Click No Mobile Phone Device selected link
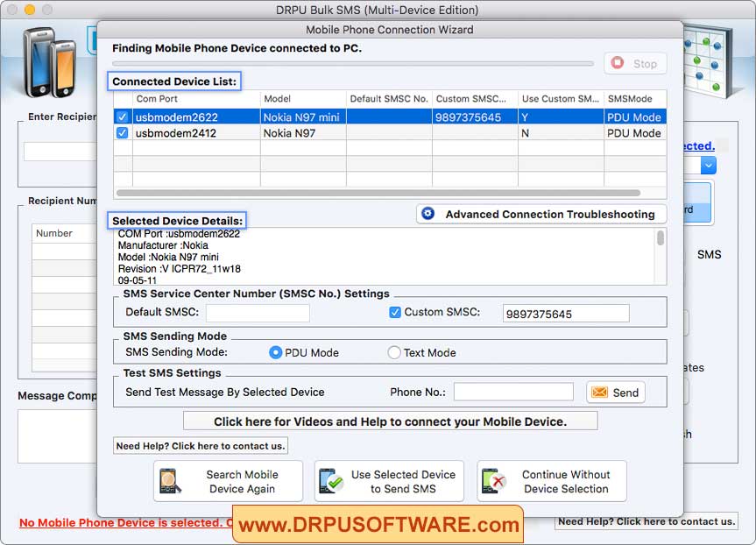 pyautogui.click(x=125, y=523)
